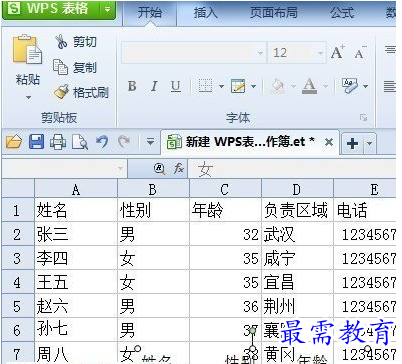402x364 pixels.
Task: Click the draw border table icon
Action: [x=238, y=86]
